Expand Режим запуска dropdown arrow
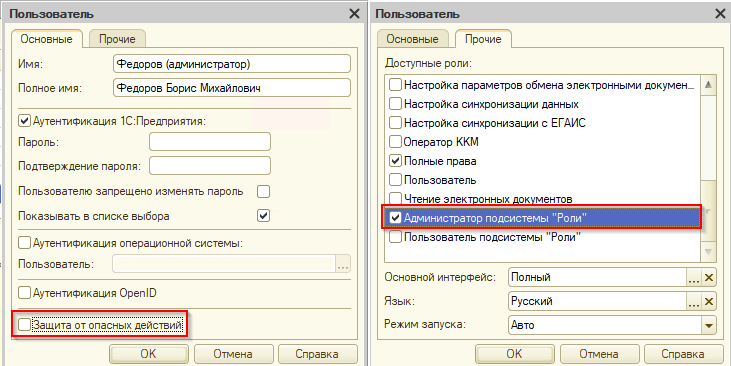731x366 pixels. click(709, 325)
